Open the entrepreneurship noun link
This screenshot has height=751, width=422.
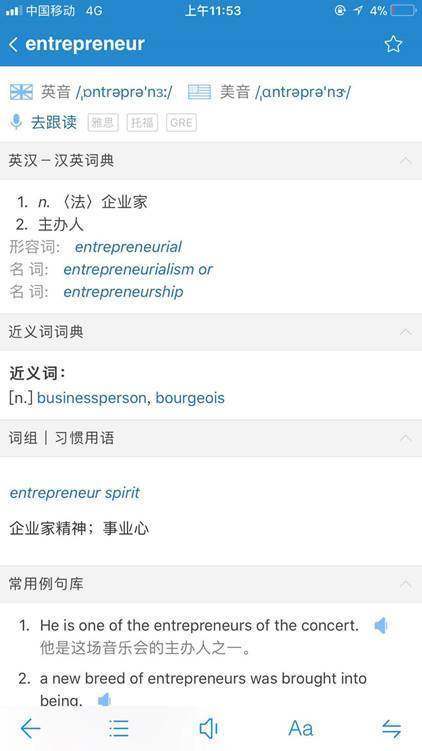point(123,292)
